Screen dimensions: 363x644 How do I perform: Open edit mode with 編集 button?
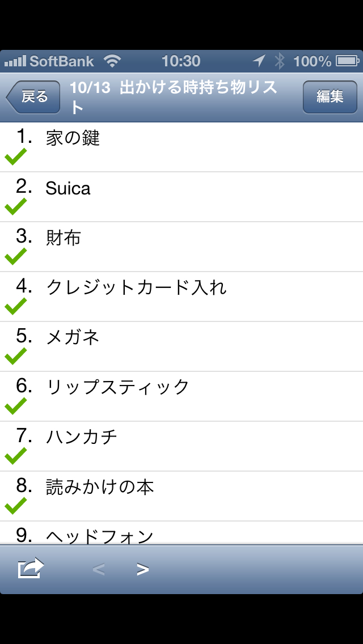click(x=330, y=97)
